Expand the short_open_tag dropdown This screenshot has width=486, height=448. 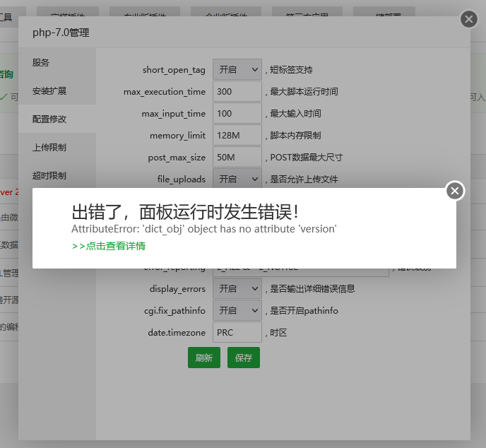coord(237,69)
